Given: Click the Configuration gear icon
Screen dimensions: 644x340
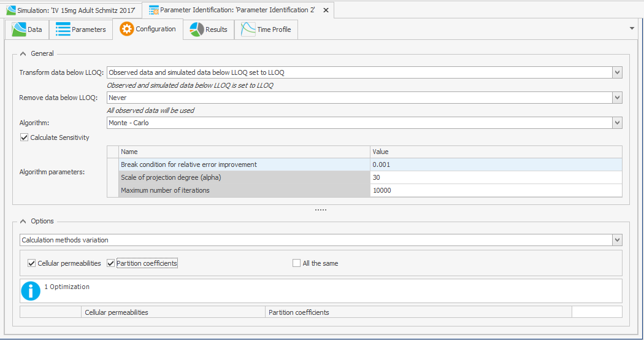Looking at the screenshot, I should [x=126, y=29].
